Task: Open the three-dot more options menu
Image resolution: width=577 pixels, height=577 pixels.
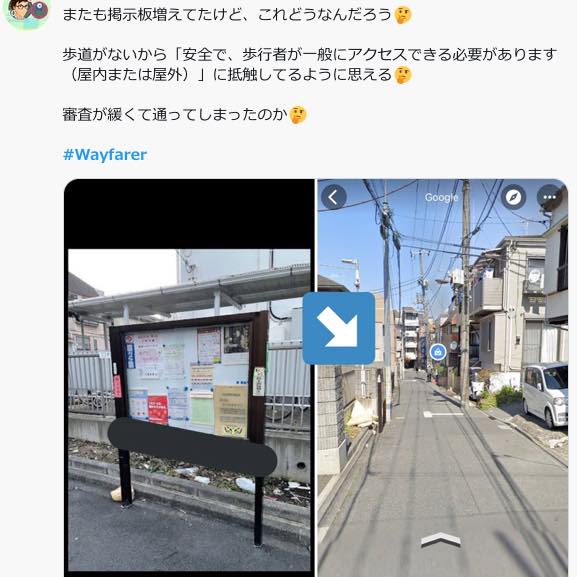Action: point(549,197)
